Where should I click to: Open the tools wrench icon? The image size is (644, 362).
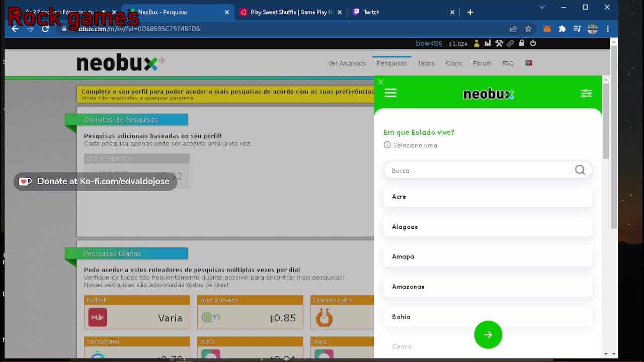(499, 43)
